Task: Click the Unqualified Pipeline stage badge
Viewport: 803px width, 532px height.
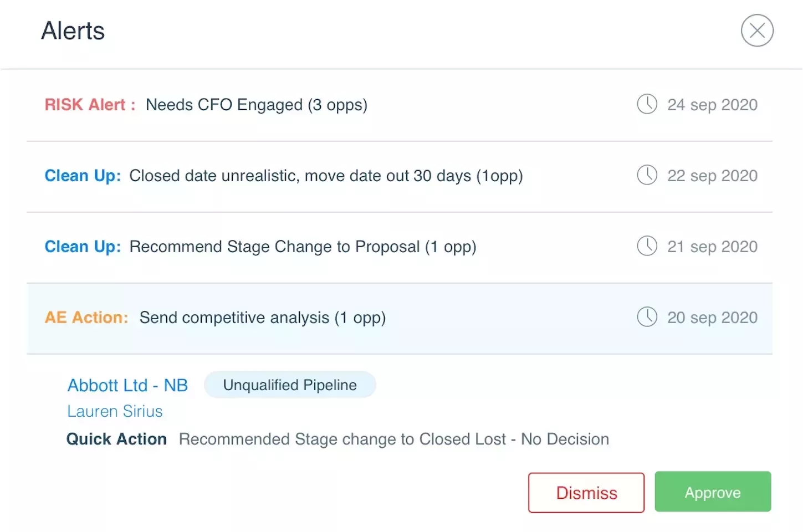Action: pos(290,385)
